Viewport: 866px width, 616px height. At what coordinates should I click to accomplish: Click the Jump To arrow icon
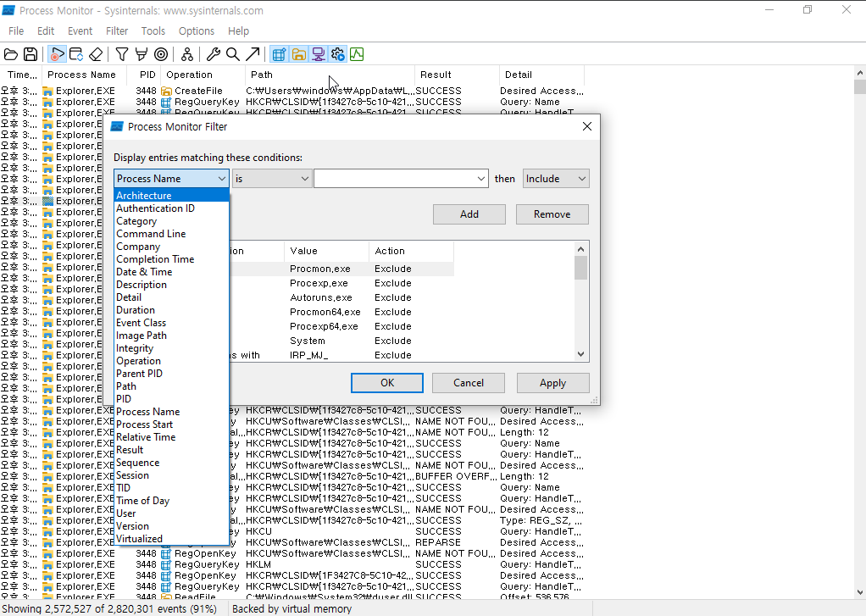click(x=253, y=54)
